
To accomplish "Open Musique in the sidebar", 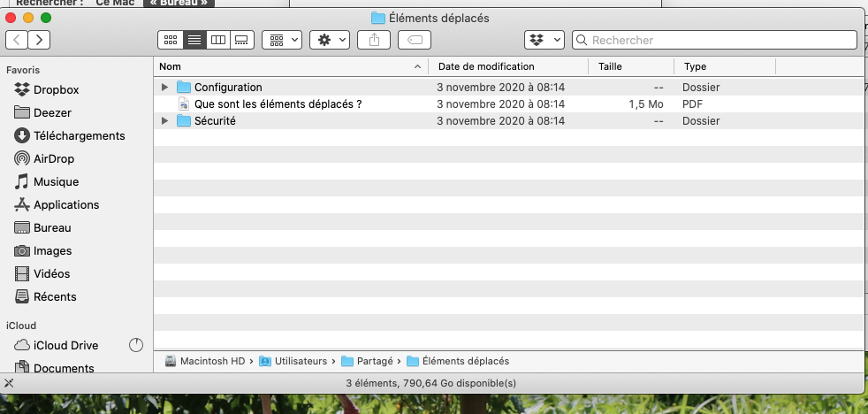I will coord(46,181).
